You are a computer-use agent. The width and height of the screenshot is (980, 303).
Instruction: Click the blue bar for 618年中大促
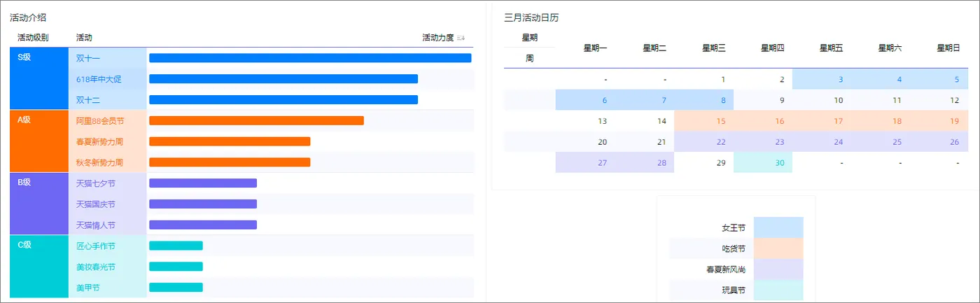tap(283, 79)
